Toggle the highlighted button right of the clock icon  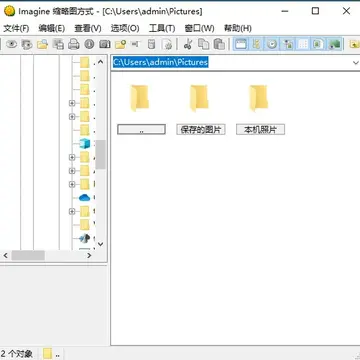(287, 44)
